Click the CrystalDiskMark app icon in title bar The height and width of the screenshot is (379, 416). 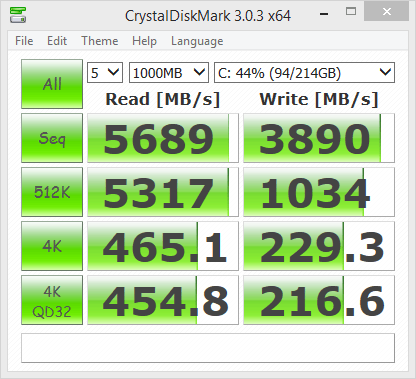pyautogui.click(x=18, y=14)
